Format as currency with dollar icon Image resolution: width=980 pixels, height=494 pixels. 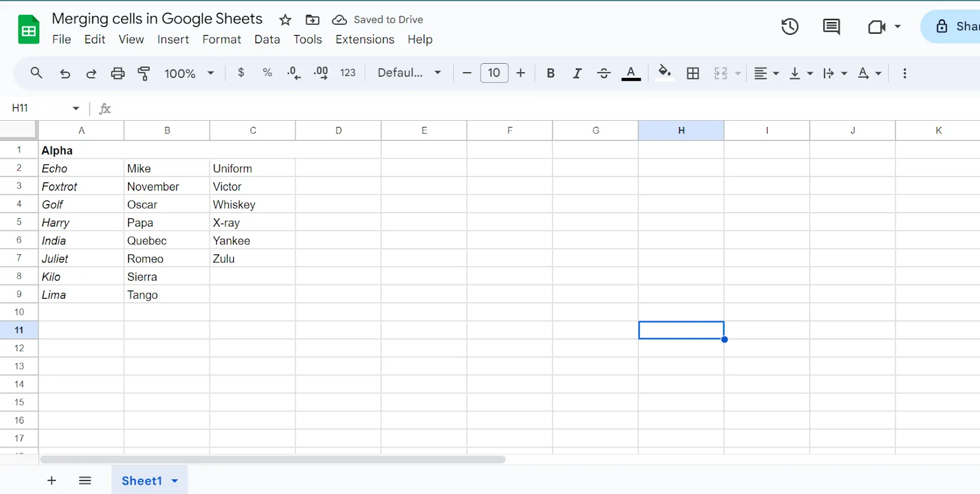(241, 73)
